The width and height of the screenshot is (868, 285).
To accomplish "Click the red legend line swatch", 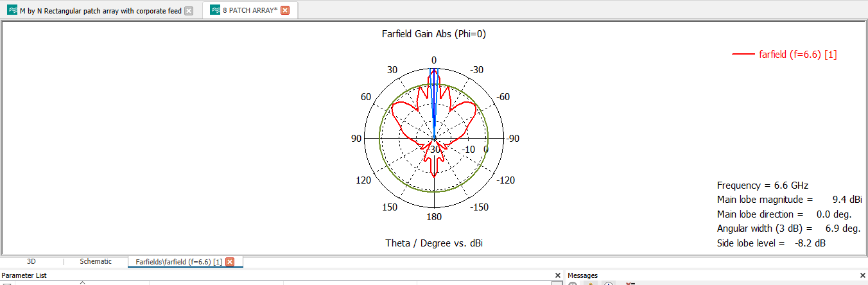I will coord(743,55).
